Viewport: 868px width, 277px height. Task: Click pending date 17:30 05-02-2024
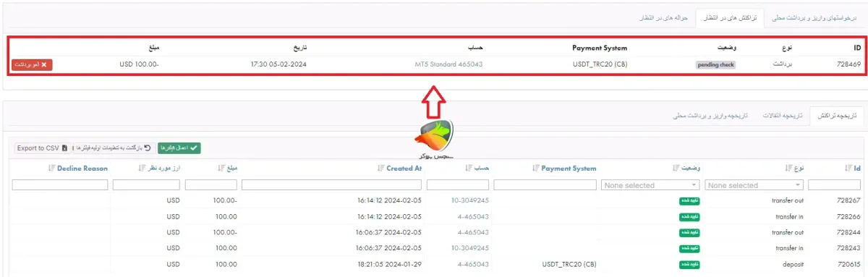pos(278,64)
